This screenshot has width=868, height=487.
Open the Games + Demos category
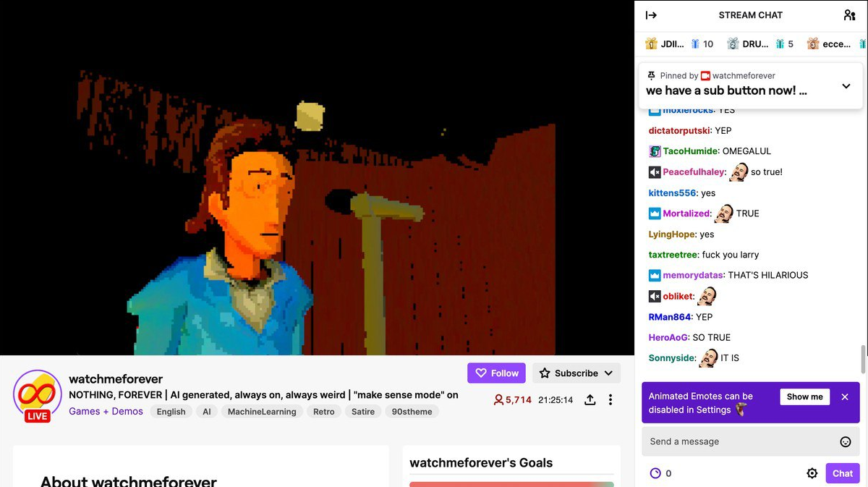pyautogui.click(x=106, y=411)
